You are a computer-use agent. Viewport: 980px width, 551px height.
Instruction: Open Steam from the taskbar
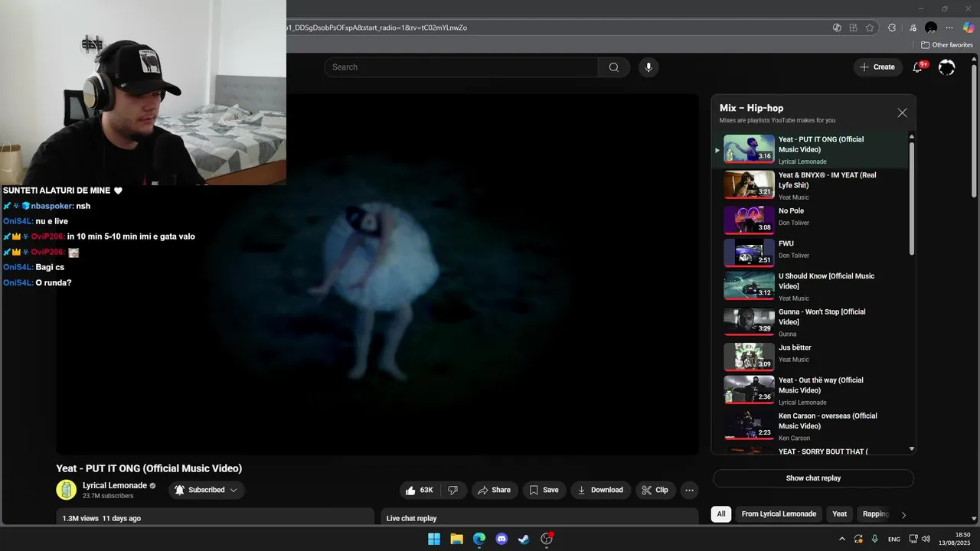coord(524,539)
